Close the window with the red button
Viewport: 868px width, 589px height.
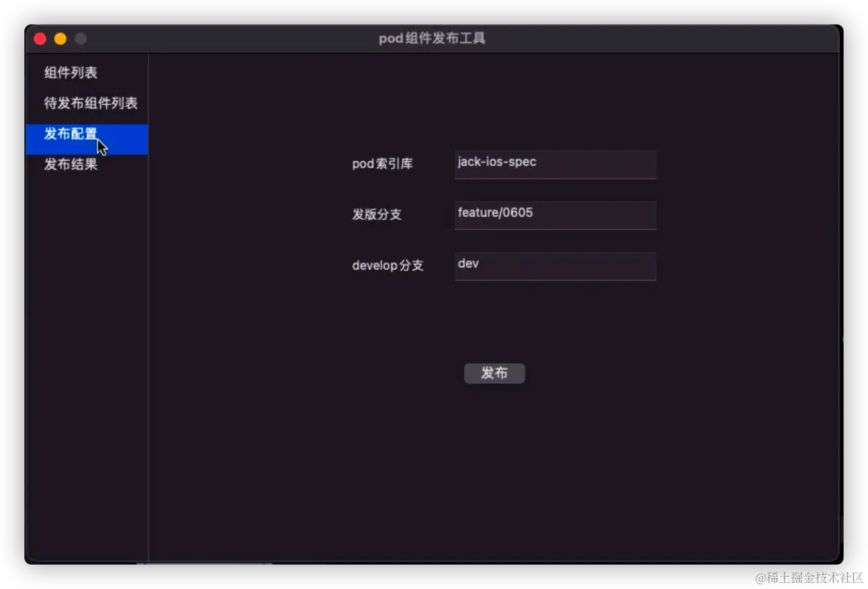(40, 39)
